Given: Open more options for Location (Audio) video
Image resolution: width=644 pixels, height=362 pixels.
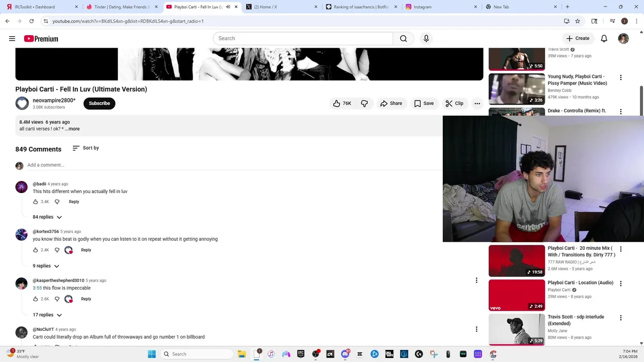Looking at the screenshot, I should [621, 284].
